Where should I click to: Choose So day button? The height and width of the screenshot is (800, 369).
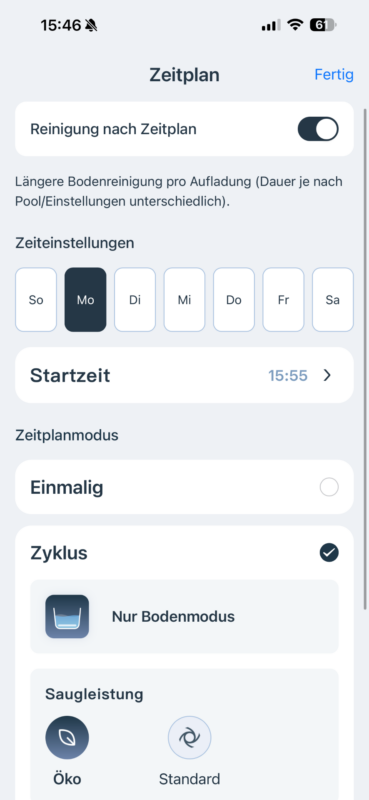click(36, 300)
